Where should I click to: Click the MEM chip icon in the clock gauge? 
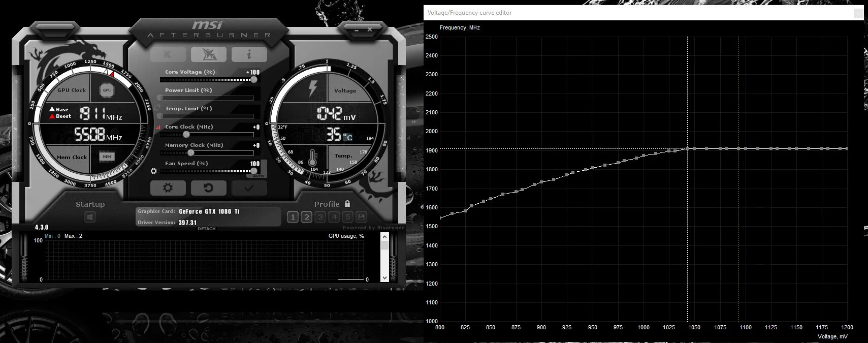click(107, 157)
